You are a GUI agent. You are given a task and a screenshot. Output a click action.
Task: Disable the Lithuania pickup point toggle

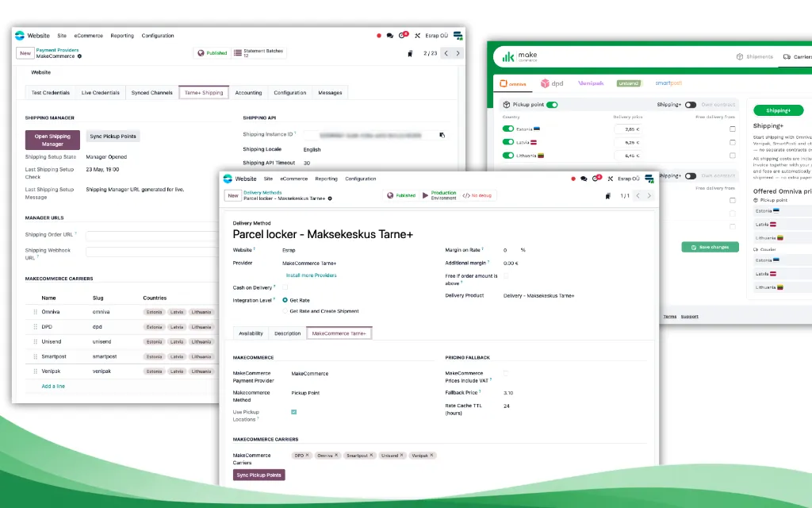(508, 155)
